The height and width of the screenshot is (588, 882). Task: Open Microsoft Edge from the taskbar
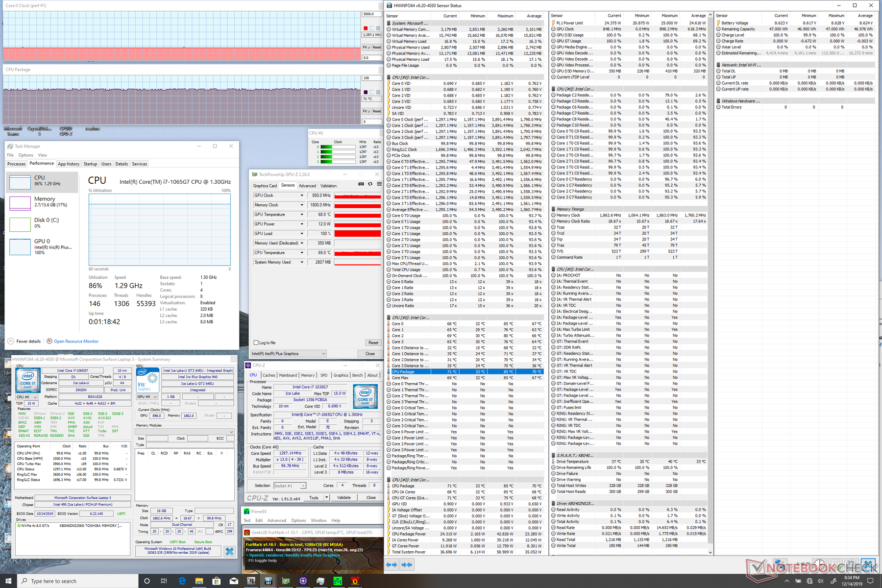(182, 581)
